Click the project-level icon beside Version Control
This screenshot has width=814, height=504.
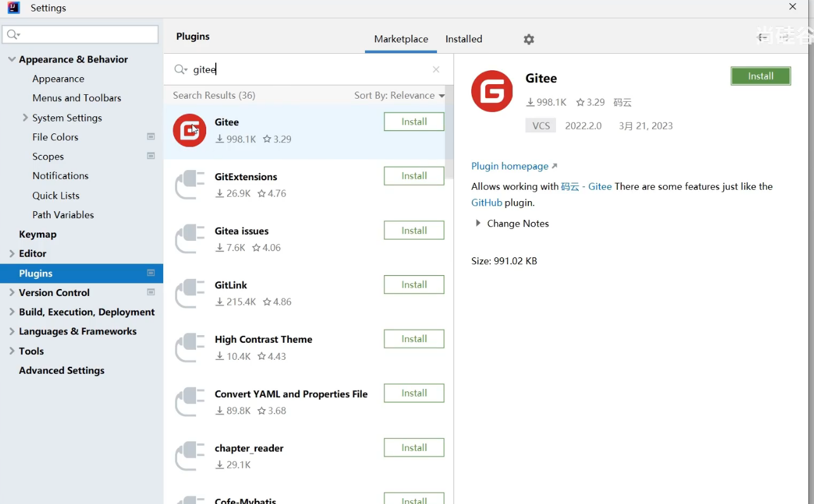[x=151, y=292]
